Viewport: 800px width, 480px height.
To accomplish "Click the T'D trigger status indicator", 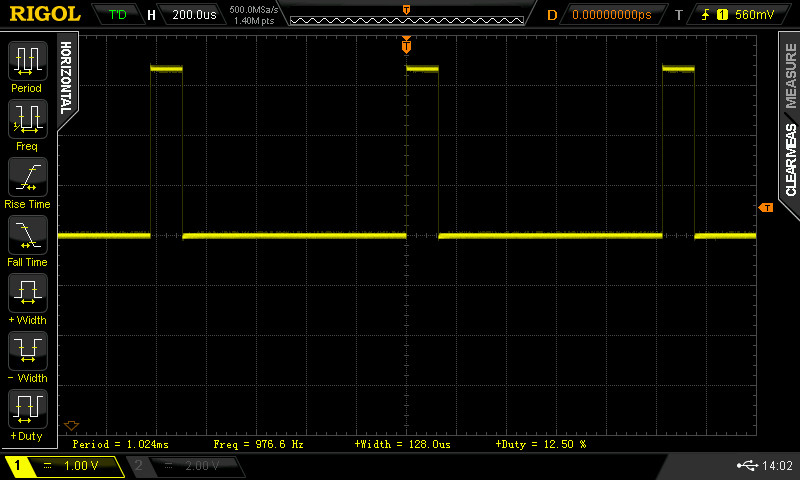I will tap(117, 15).
